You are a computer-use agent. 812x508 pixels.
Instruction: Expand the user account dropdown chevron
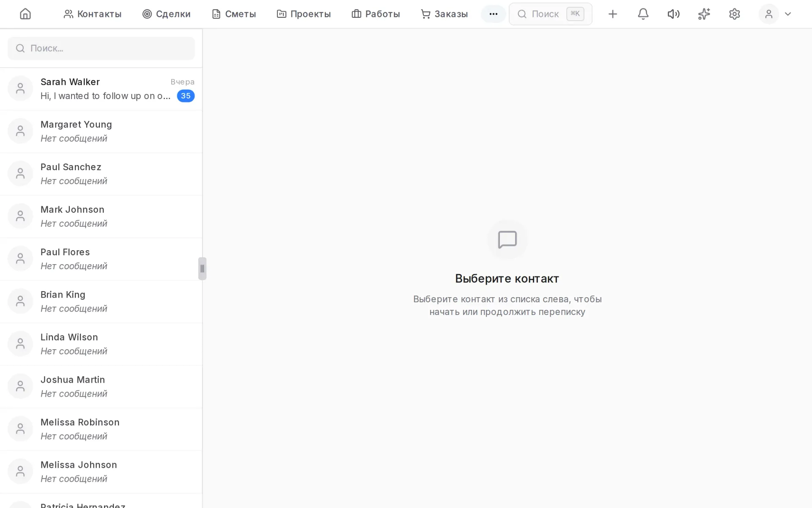787,14
